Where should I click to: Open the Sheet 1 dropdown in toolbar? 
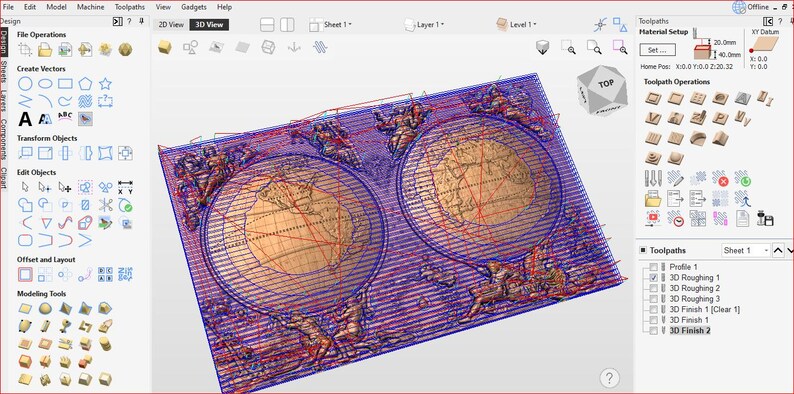click(x=331, y=24)
